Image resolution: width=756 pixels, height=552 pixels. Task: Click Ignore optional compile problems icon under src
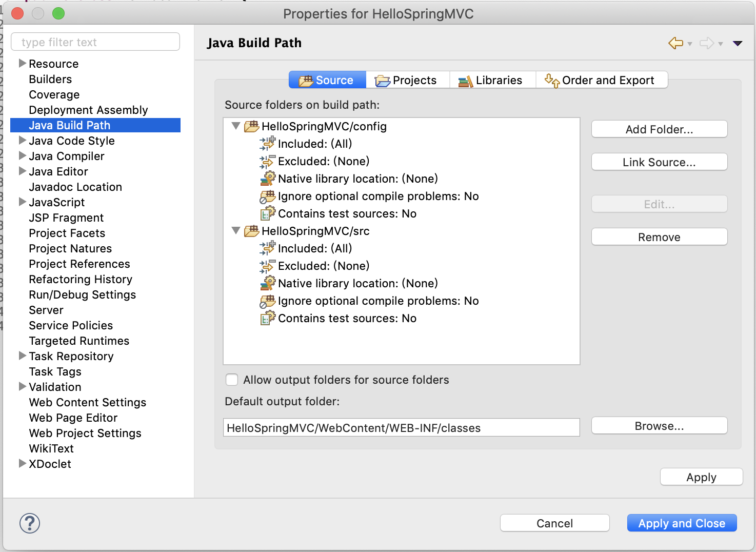pos(268,301)
